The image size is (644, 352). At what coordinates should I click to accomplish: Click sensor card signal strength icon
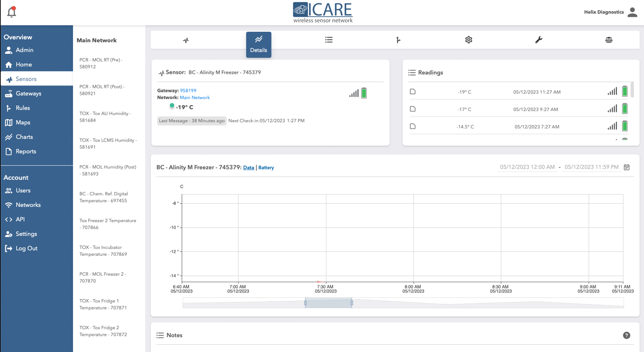click(x=354, y=93)
